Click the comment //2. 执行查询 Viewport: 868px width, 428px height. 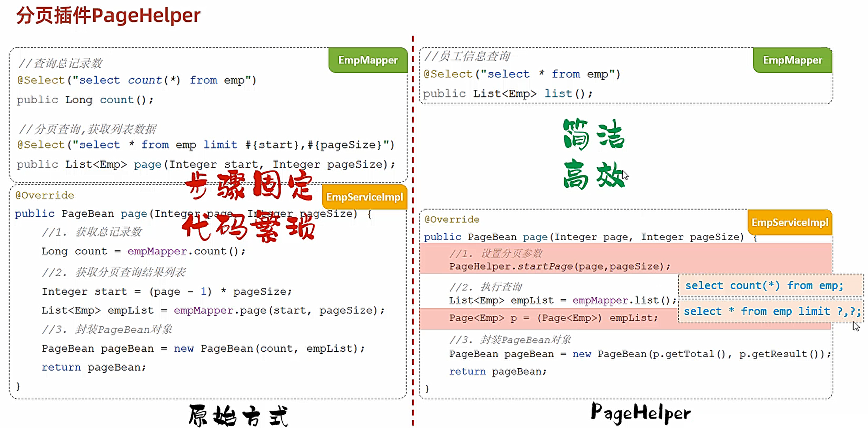point(486,287)
